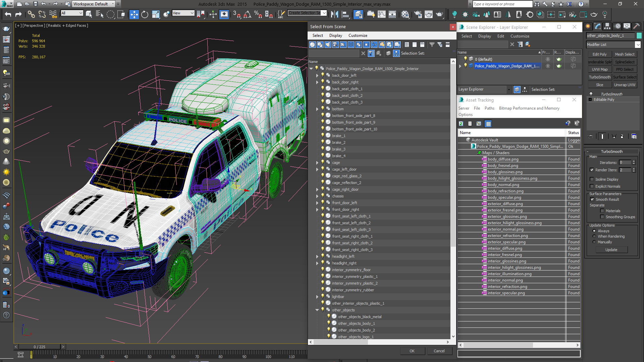
Task: Toggle the Isoline Display checkbox
Action: pos(592,179)
